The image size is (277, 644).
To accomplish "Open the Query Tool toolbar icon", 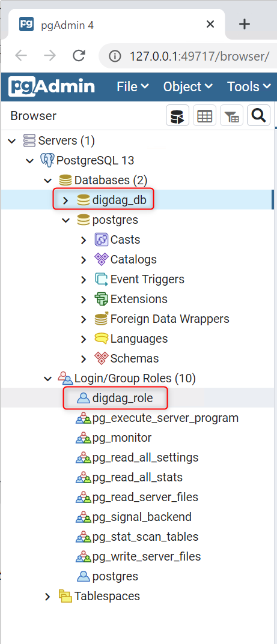I will click(x=177, y=115).
